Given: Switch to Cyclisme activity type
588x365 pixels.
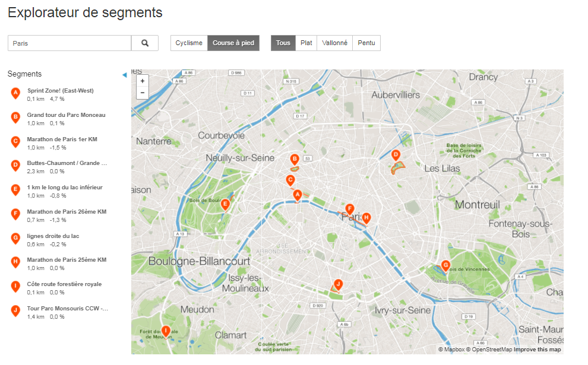Looking at the screenshot, I should click(x=189, y=43).
